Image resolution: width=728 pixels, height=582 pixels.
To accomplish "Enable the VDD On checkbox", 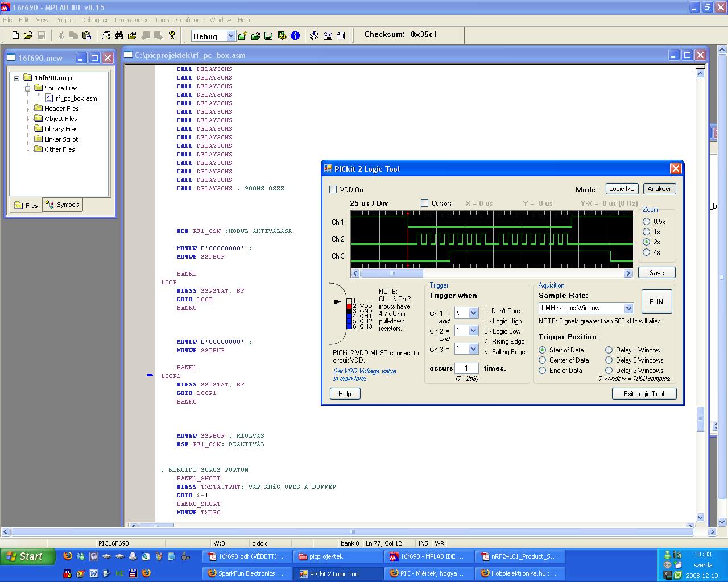I will tap(333, 190).
